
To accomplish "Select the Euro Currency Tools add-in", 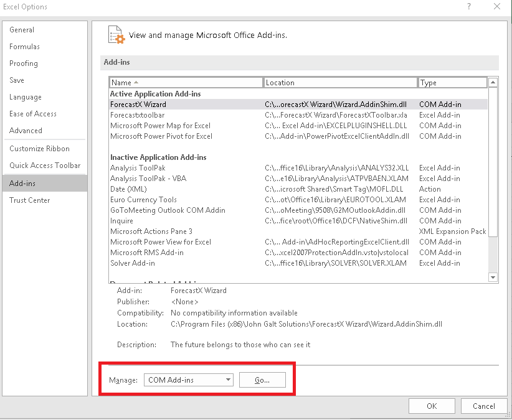I will click(143, 199).
